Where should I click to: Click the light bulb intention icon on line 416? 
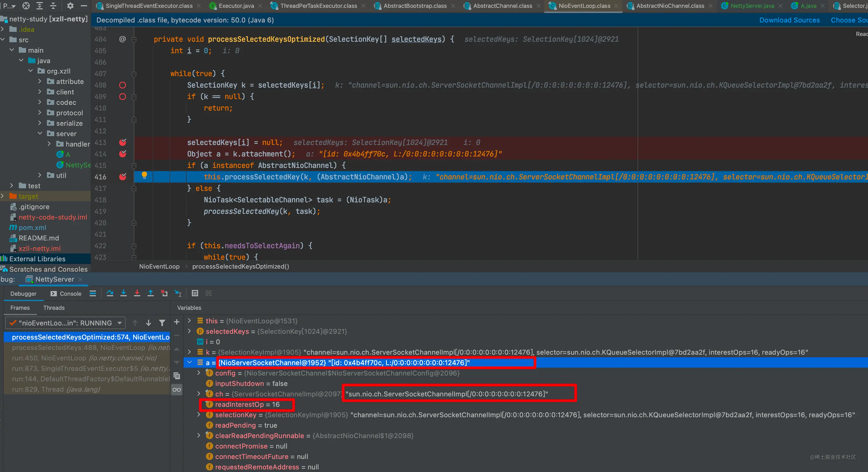pyautogui.click(x=144, y=175)
